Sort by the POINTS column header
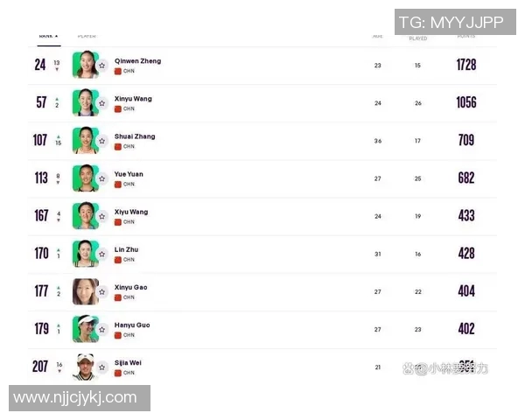 point(465,36)
